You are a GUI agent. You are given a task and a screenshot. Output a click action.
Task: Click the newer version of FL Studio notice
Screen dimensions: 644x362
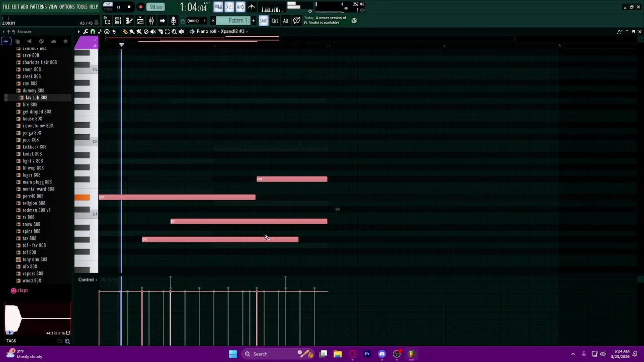[325, 20]
